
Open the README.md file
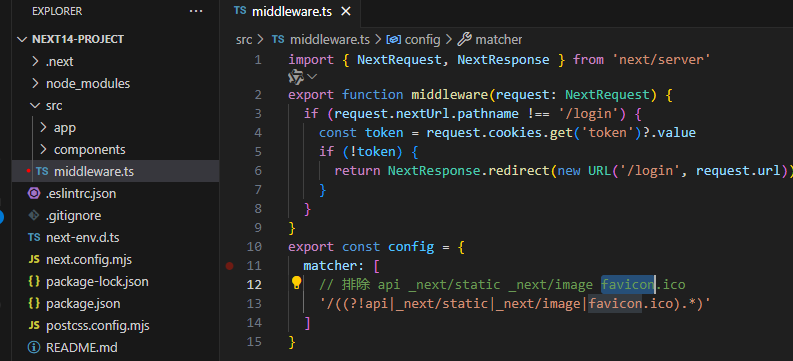point(81,348)
